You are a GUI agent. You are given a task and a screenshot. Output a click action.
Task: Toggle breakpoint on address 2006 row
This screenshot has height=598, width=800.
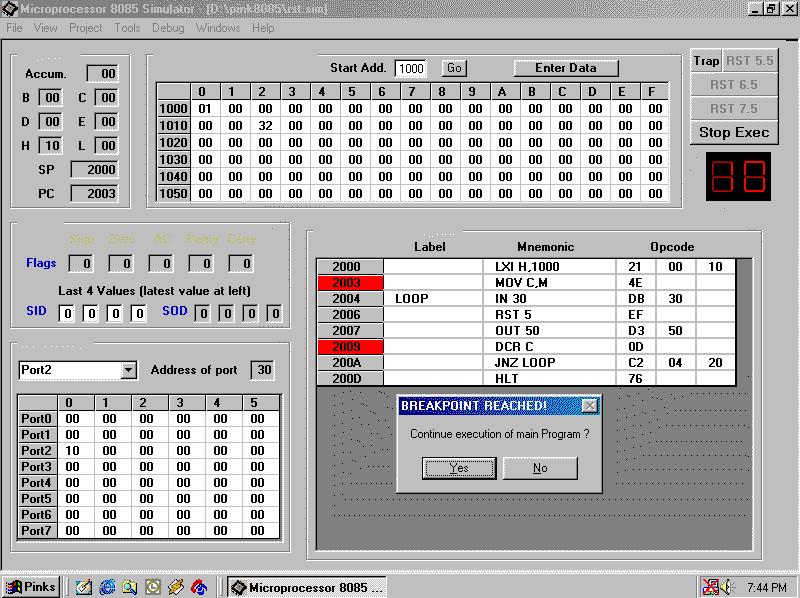click(349, 315)
